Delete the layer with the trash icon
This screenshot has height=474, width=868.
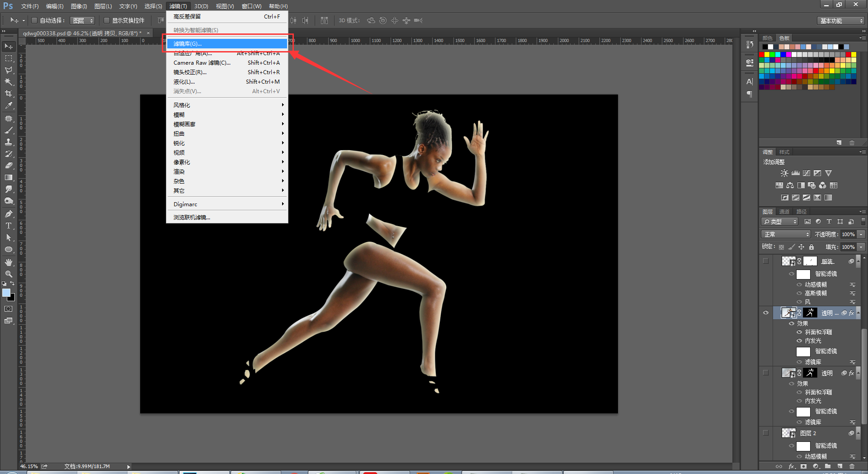pos(852,466)
